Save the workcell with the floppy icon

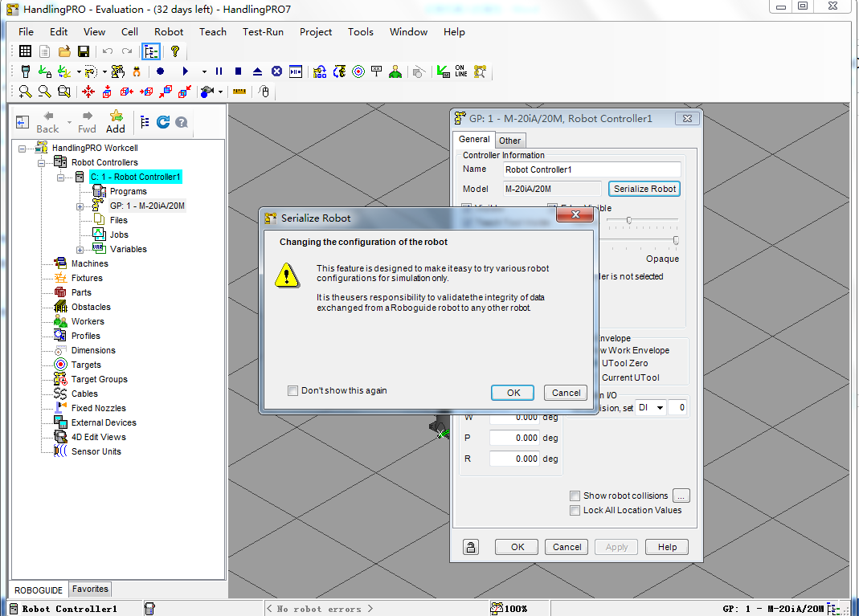[x=84, y=51]
